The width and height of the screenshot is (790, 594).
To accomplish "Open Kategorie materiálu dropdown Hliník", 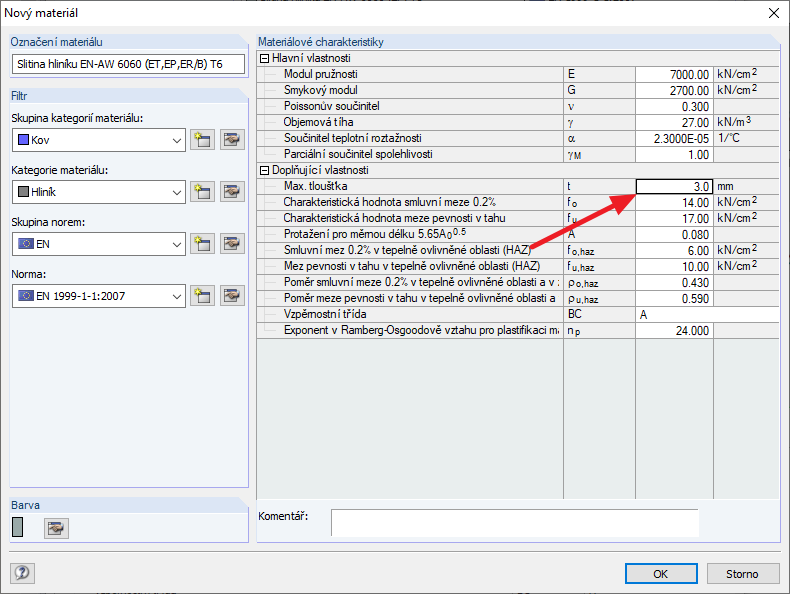I will (99, 192).
